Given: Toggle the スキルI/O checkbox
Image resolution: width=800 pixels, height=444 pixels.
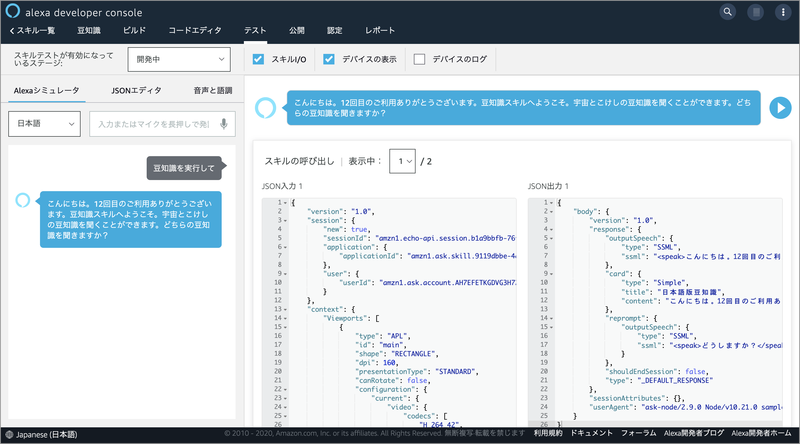Looking at the screenshot, I should point(258,59).
